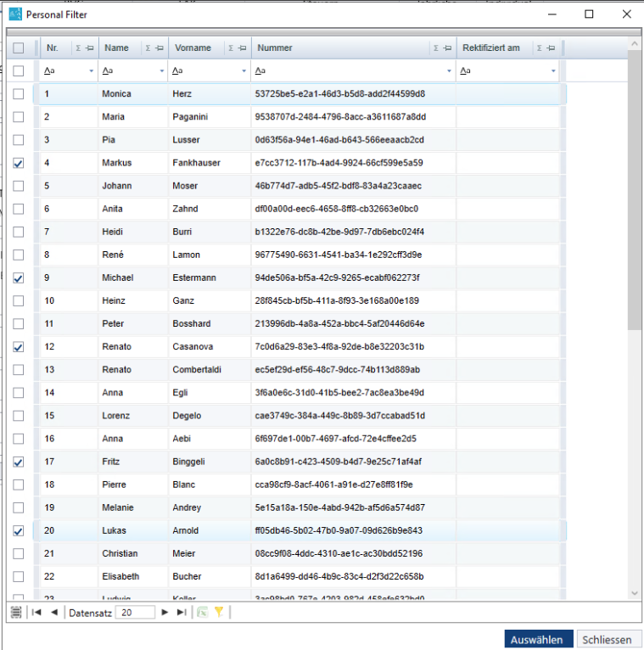Check the row 1 Monica Herz checkbox
The height and width of the screenshot is (650, 644).
pyautogui.click(x=18, y=94)
